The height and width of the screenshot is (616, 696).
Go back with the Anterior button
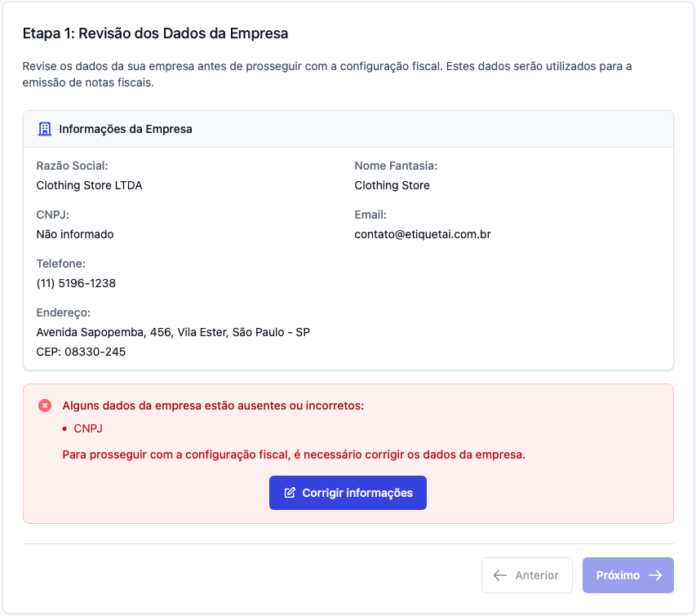coord(527,575)
